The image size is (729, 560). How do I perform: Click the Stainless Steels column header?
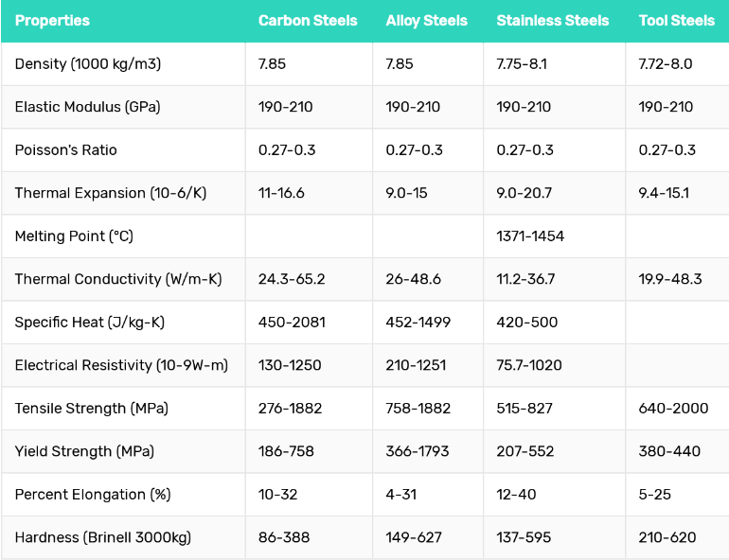tap(553, 21)
